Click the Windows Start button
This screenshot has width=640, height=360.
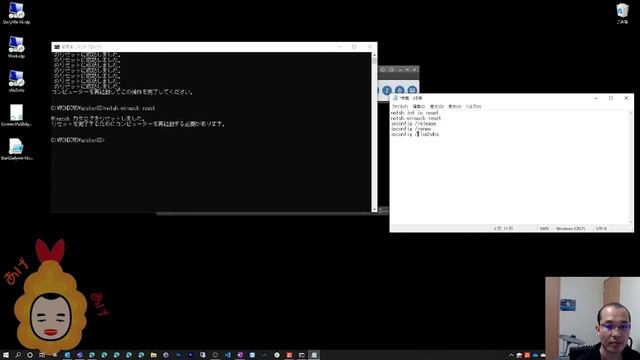point(6,355)
